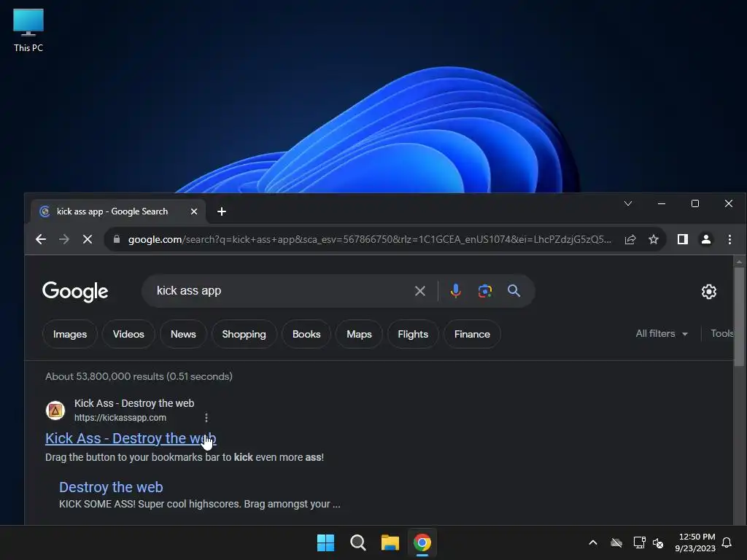Click the https://kickassapp.com URL text

[120, 418]
